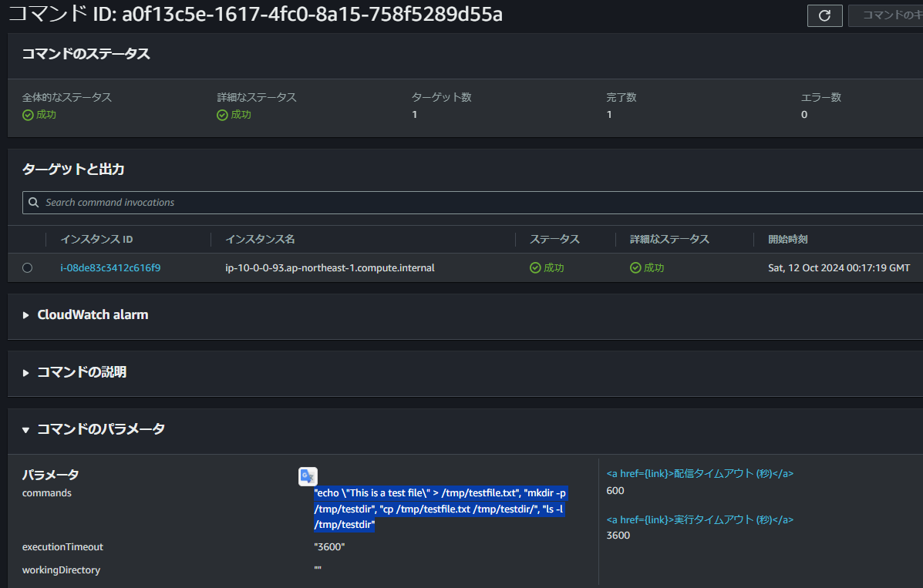Focus the Search command invocations field
This screenshot has height=588, width=923.
(473, 203)
